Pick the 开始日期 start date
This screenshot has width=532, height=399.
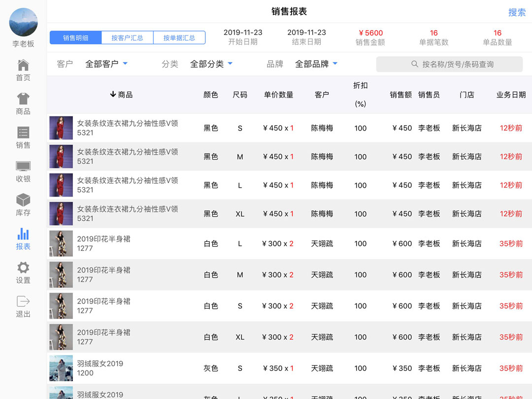pos(243,37)
